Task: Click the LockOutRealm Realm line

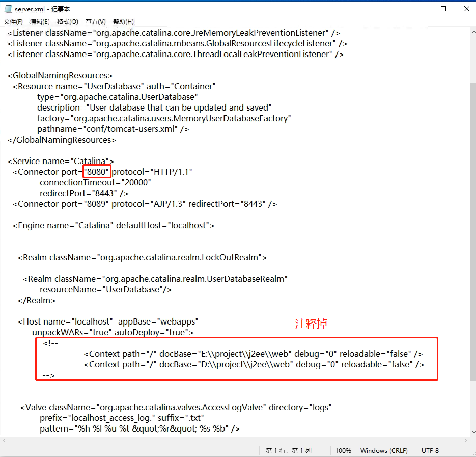Action: [143, 257]
